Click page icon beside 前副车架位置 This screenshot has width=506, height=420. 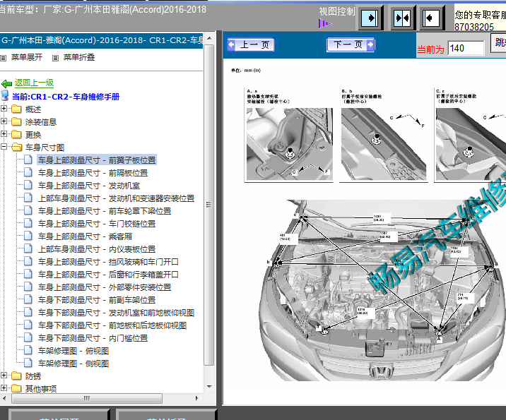point(28,299)
